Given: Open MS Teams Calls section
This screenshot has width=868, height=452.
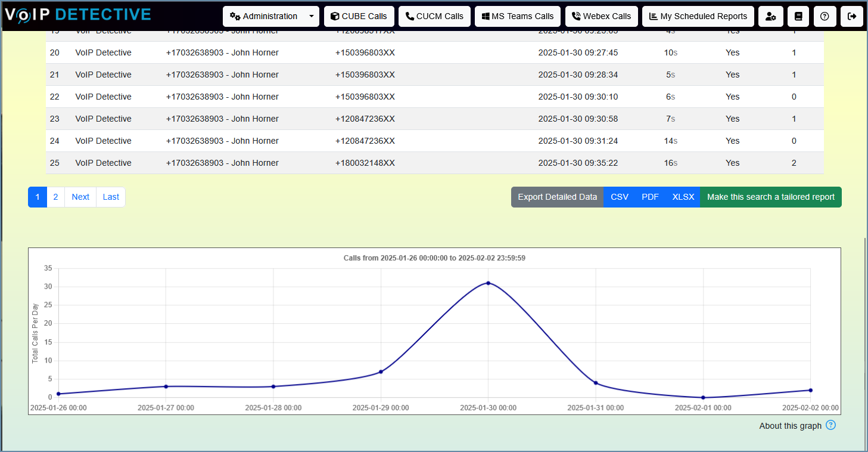Looking at the screenshot, I should pyautogui.click(x=518, y=17).
